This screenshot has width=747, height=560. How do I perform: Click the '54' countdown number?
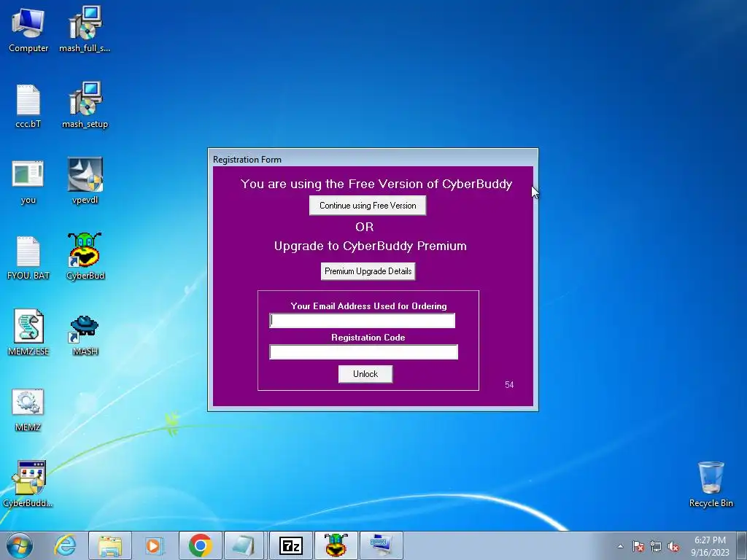[x=509, y=385]
